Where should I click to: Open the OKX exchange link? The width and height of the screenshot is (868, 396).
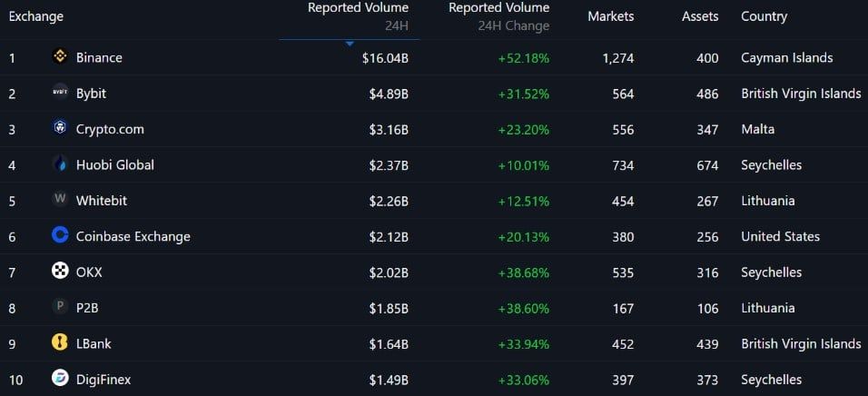(x=89, y=272)
